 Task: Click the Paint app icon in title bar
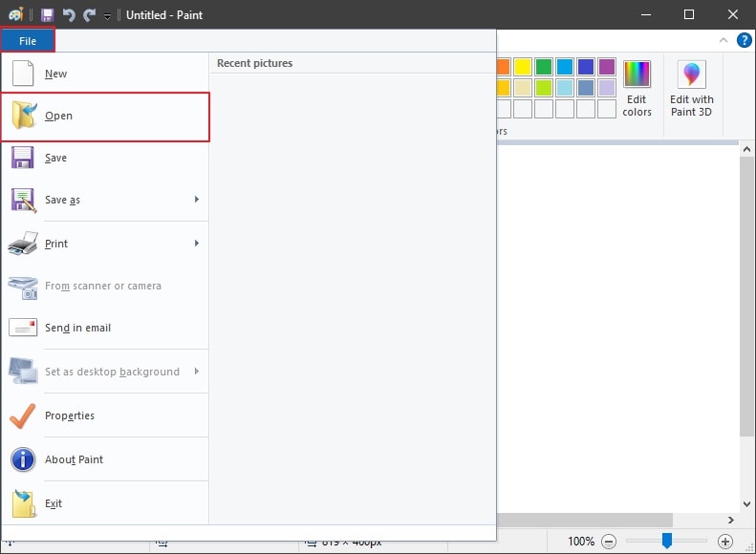[x=16, y=14]
